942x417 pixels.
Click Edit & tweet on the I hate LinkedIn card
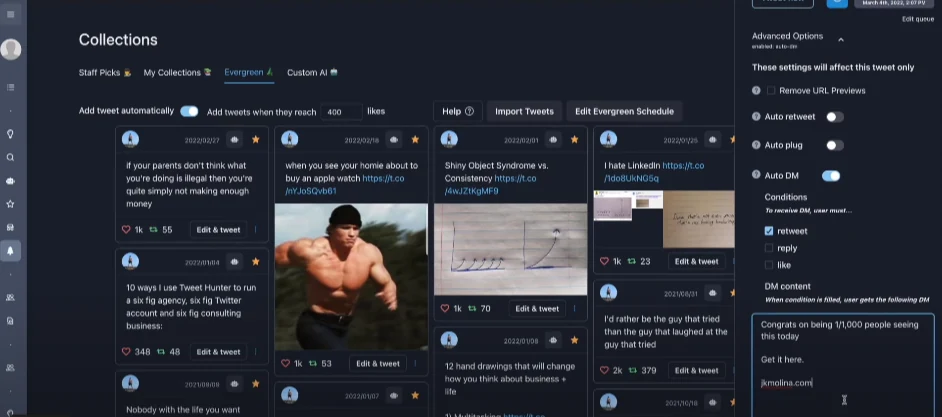tap(696, 261)
